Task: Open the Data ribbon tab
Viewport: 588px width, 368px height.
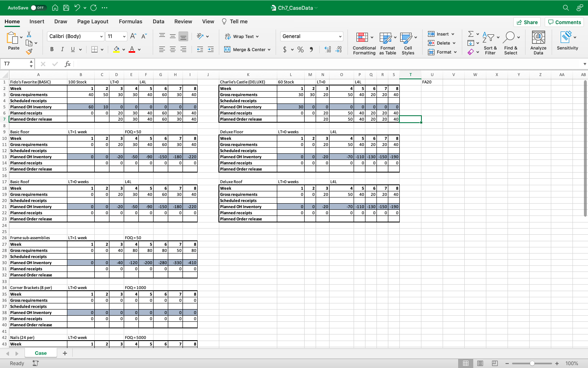Action: pos(158,21)
